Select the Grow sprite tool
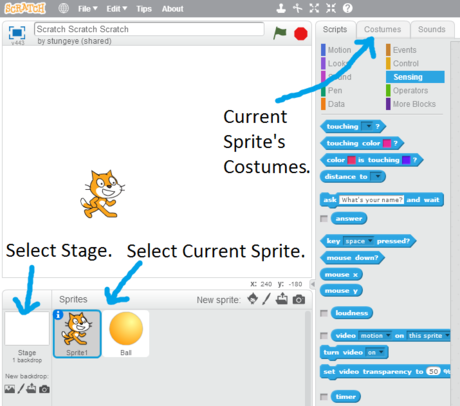The height and width of the screenshot is (406, 460). 314,8
